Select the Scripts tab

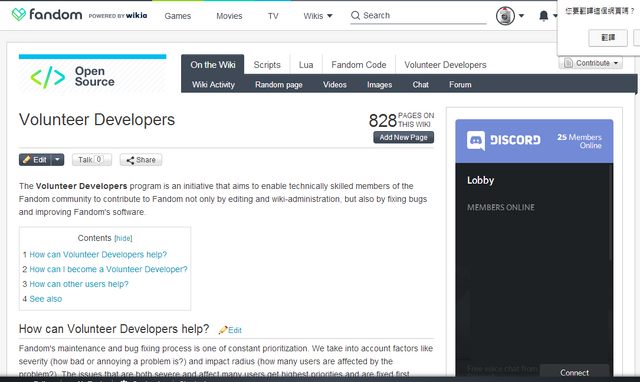pyautogui.click(x=267, y=64)
